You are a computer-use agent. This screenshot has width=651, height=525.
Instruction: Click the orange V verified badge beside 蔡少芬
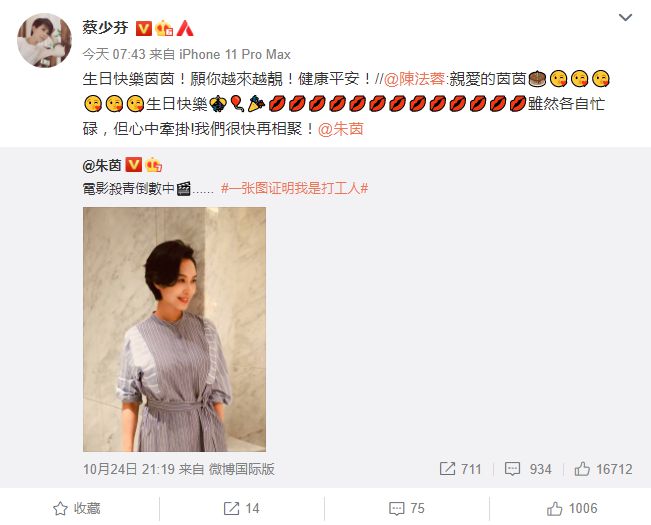(x=144, y=29)
